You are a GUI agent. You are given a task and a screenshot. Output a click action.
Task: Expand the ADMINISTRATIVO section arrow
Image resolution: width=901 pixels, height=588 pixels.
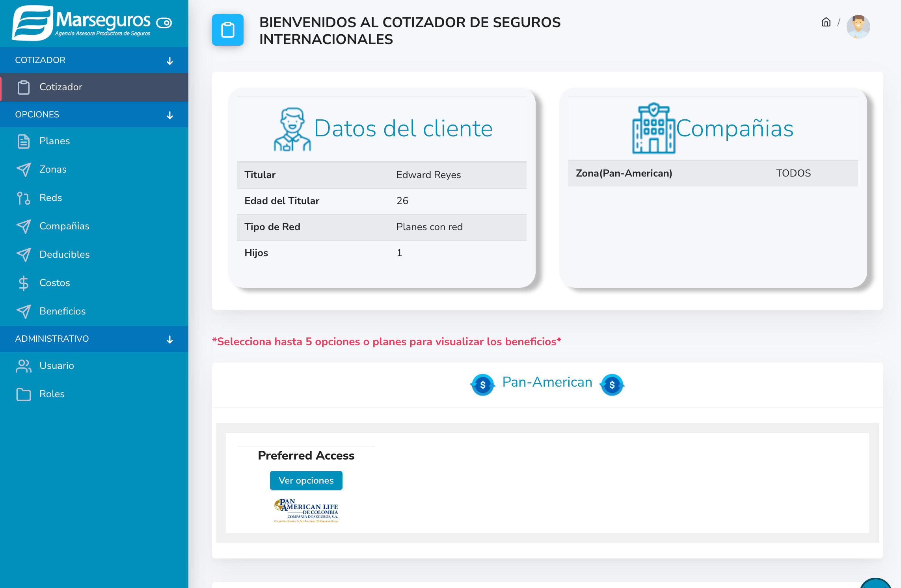pos(169,339)
